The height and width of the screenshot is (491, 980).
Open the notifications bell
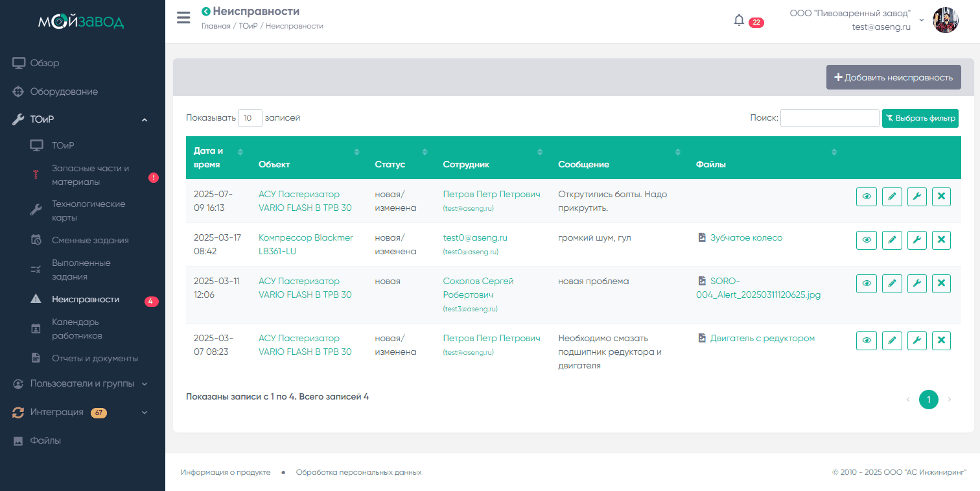739,21
